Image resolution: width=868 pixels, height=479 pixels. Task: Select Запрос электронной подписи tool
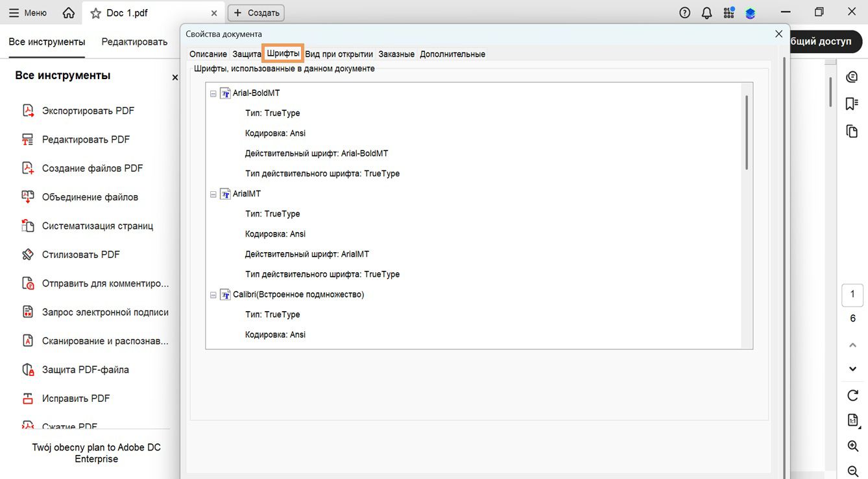coord(95,312)
